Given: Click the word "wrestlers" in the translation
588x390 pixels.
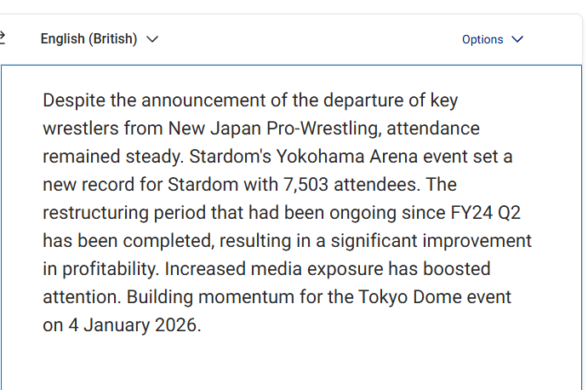Looking at the screenshot, I should coord(81,129).
